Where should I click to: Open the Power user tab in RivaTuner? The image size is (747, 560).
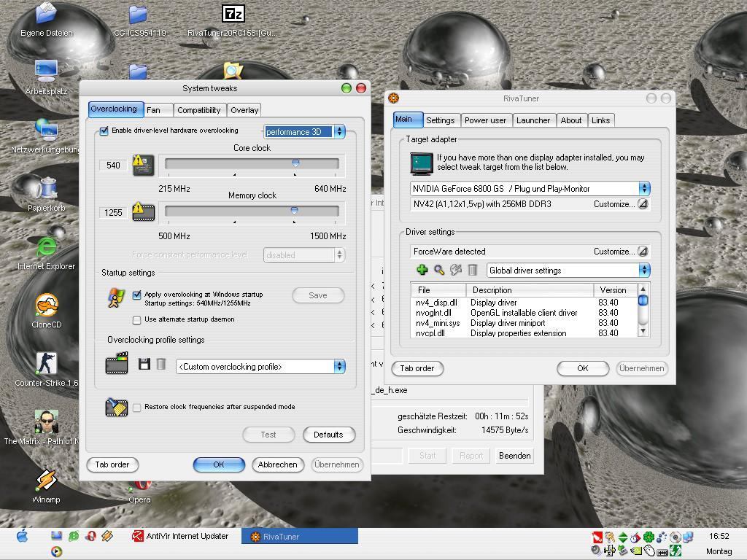pos(485,120)
